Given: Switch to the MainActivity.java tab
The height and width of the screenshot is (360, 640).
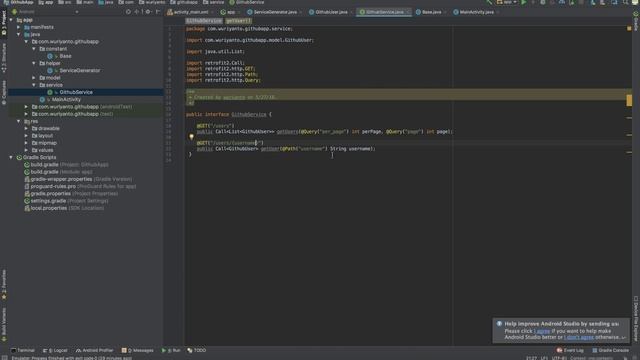Looking at the screenshot, I should click(476, 12).
